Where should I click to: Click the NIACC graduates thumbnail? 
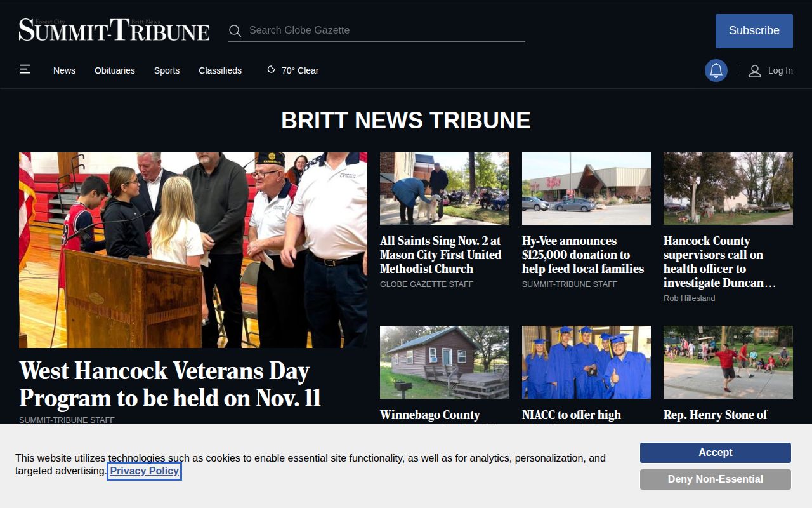586,363
